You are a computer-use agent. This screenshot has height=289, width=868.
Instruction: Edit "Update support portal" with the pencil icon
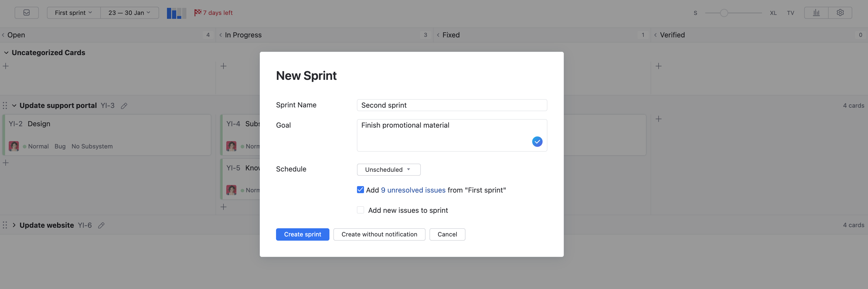point(124,105)
